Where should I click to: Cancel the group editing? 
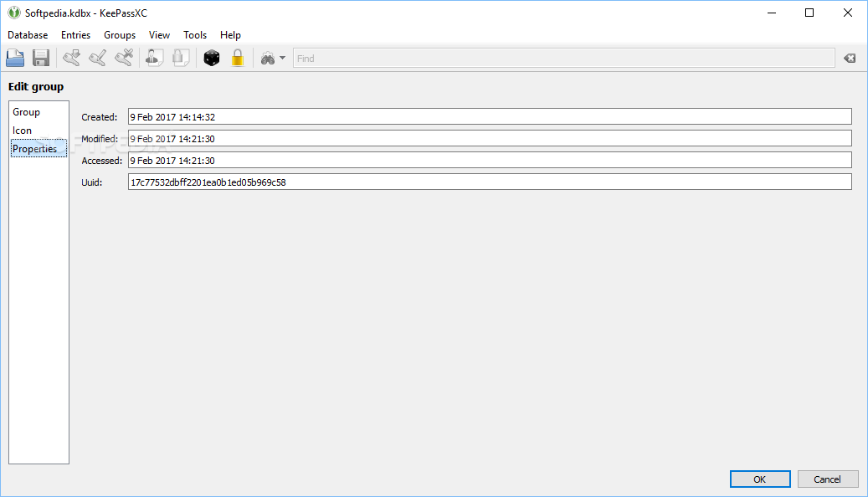click(828, 479)
